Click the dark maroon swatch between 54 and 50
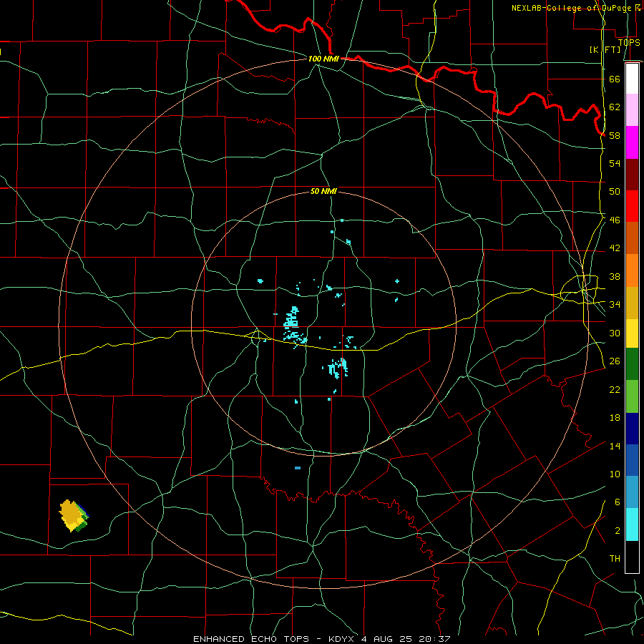The height and width of the screenshot is (644, 644). 632,175
